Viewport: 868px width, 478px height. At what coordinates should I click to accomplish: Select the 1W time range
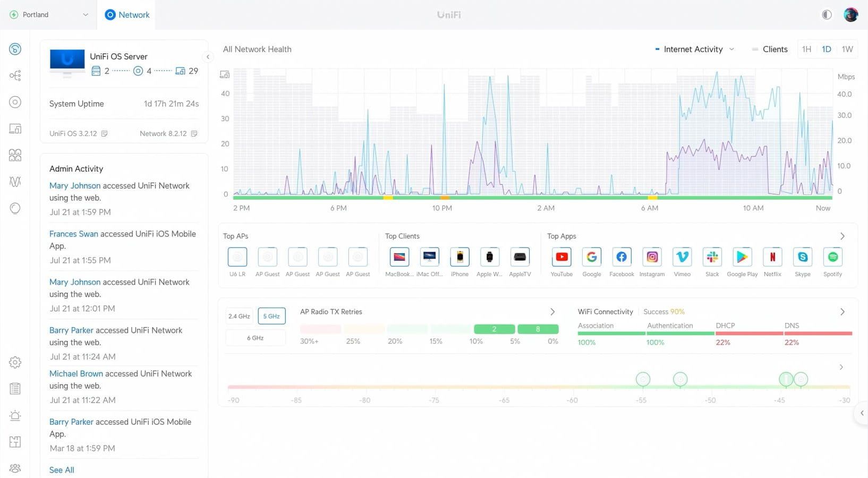tap(847, 49)
